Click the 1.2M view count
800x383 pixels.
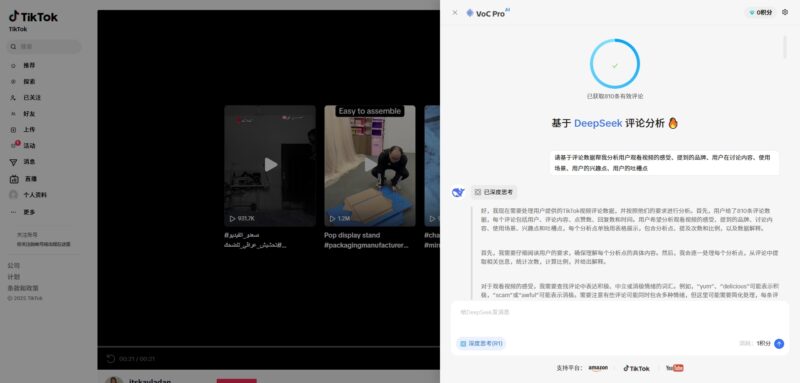(340, 219)
